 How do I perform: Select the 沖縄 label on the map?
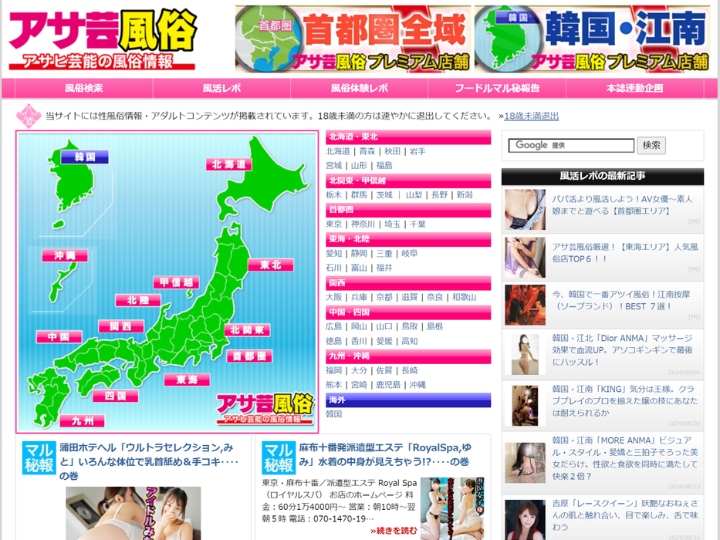(x=65, y=255)
